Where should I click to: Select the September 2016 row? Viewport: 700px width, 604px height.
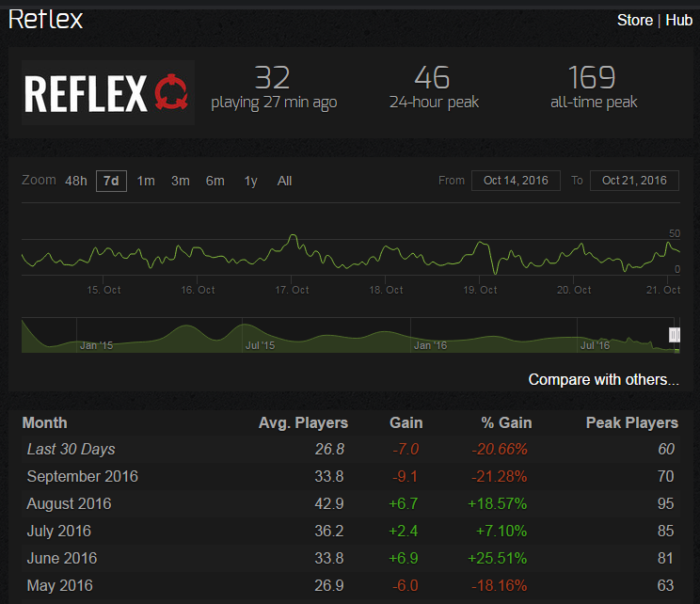click(x=83, y=476)
